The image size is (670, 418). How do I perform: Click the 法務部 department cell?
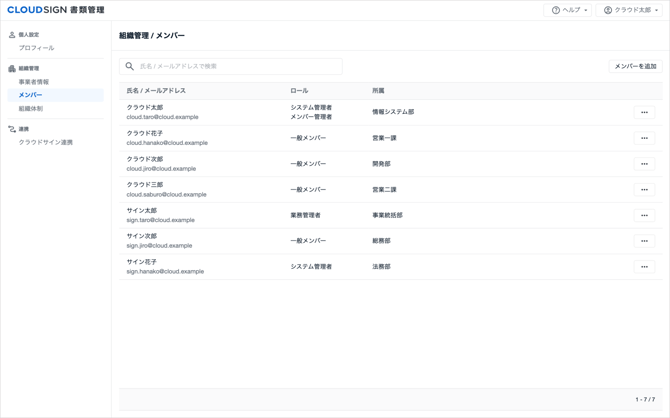pyautogui.click(x=381, y=266)
